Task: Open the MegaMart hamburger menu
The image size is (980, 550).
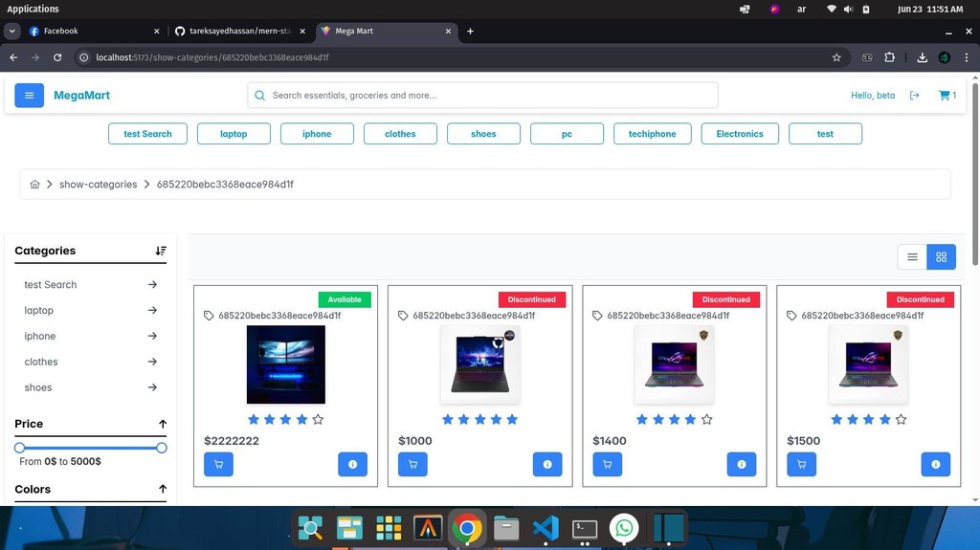Action: click(x=29, y=96)
